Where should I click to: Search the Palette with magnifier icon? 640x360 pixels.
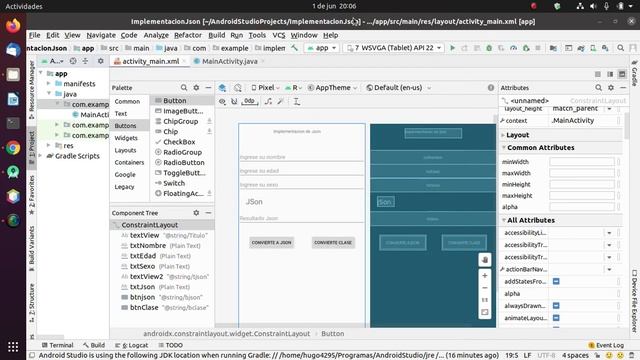184,88
